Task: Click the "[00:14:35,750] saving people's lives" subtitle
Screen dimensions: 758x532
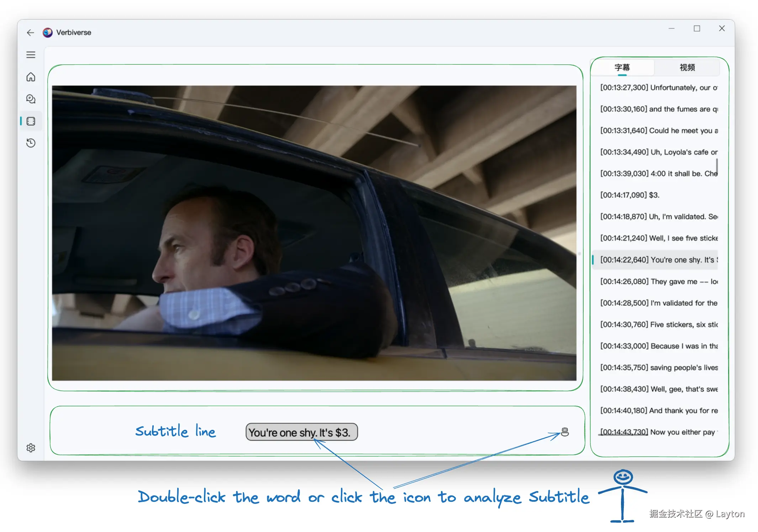Action: pos(658,367)
